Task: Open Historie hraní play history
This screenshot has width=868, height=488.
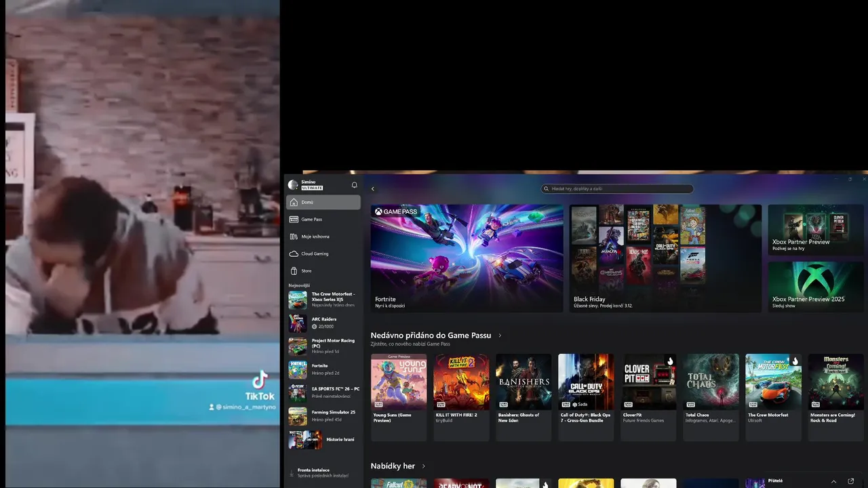Action: tap(324, 439)
